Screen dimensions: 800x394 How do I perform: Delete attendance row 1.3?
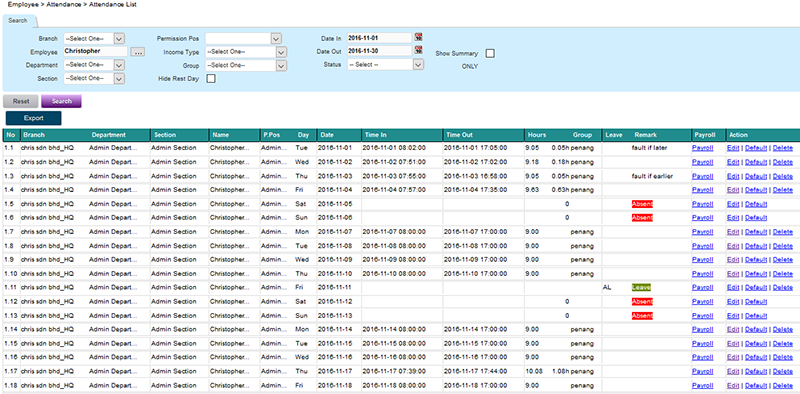[x=783, y=176]
